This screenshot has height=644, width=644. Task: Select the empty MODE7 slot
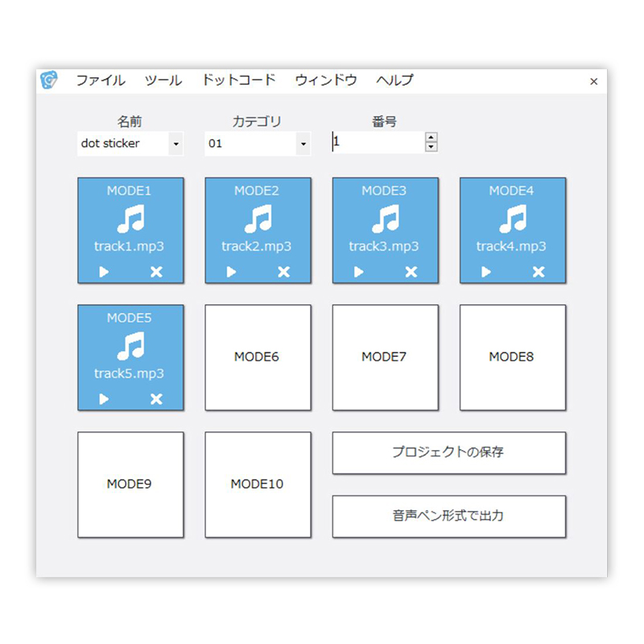pos(386,357)
